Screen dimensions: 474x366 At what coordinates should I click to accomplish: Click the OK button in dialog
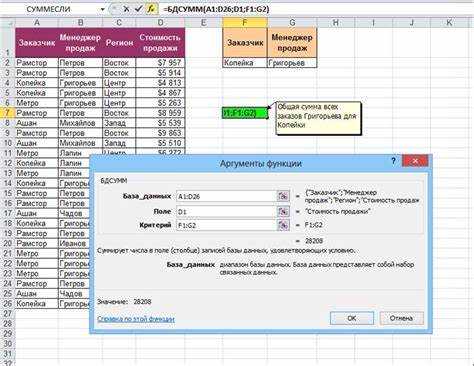tap(352, 318)
